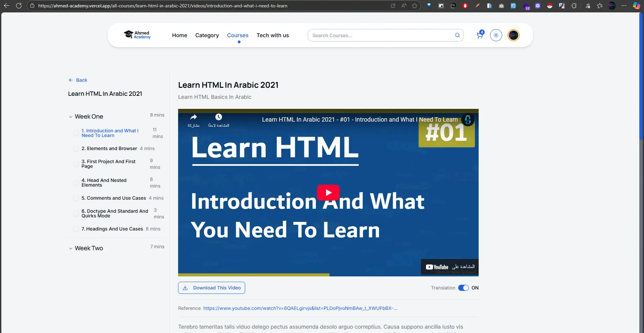644x333 pixels.
Task: Open the video title link at top of the player
Action: pos(360,120)
